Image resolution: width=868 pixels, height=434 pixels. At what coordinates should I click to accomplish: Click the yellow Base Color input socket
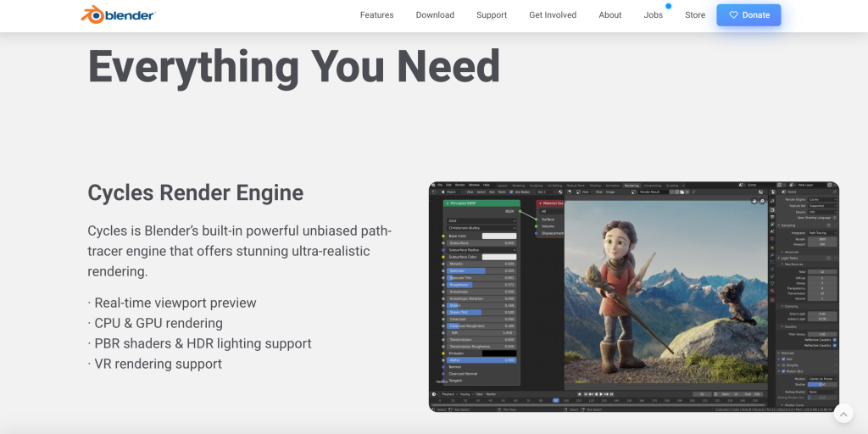443,236
